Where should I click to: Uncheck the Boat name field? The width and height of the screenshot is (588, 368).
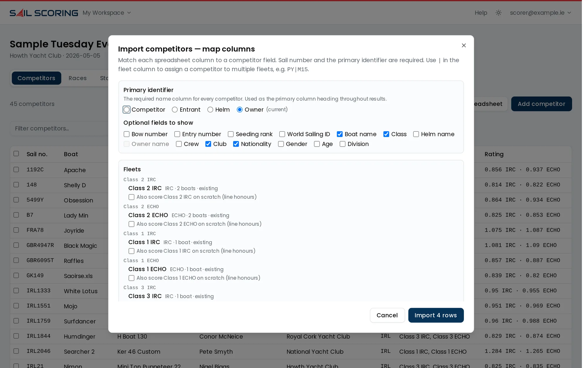(x=340, y=134)
